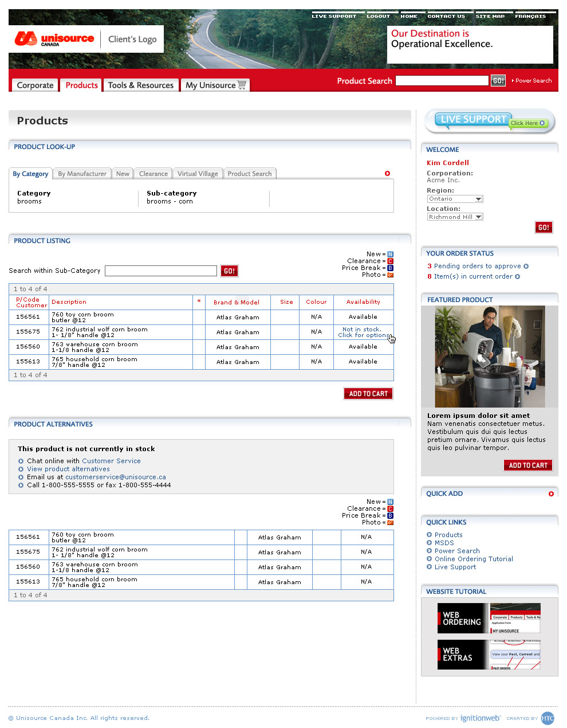Click 'Not in stock. Click for options' link
567x728 pixels.
pos(363,332)
